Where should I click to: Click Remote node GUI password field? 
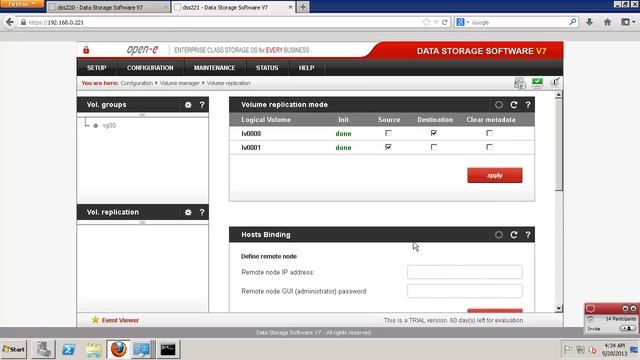464,291
